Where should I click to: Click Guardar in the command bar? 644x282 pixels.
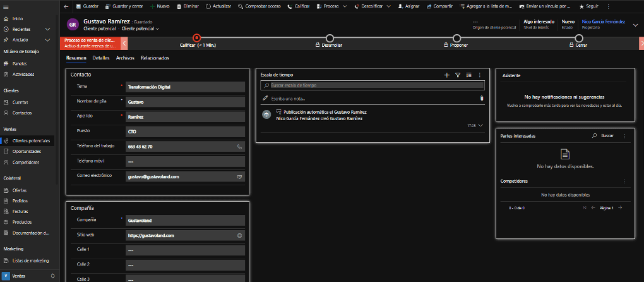pos(87,6)
